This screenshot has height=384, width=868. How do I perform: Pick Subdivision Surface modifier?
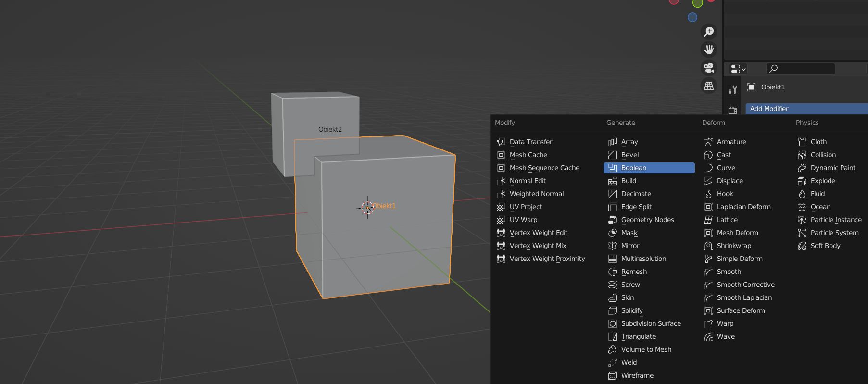[x=651, y=323]
